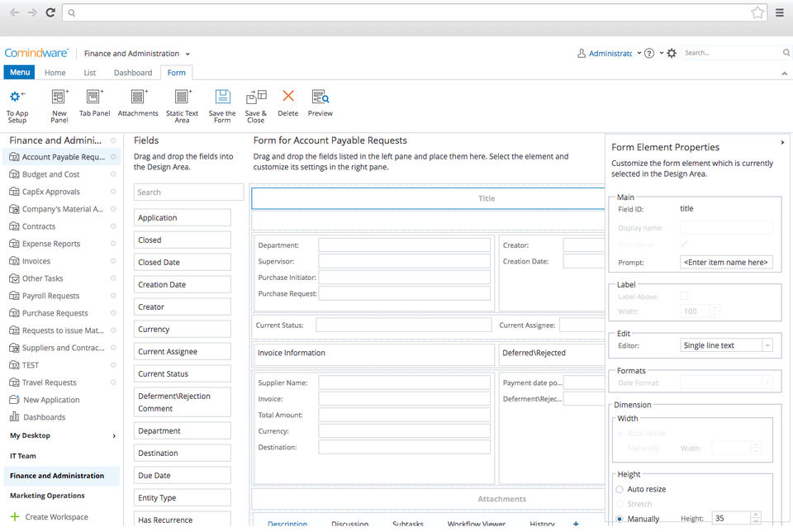Open the Travel Requests application
Screen dimensions: 793x532
click(x=49, y=382)
